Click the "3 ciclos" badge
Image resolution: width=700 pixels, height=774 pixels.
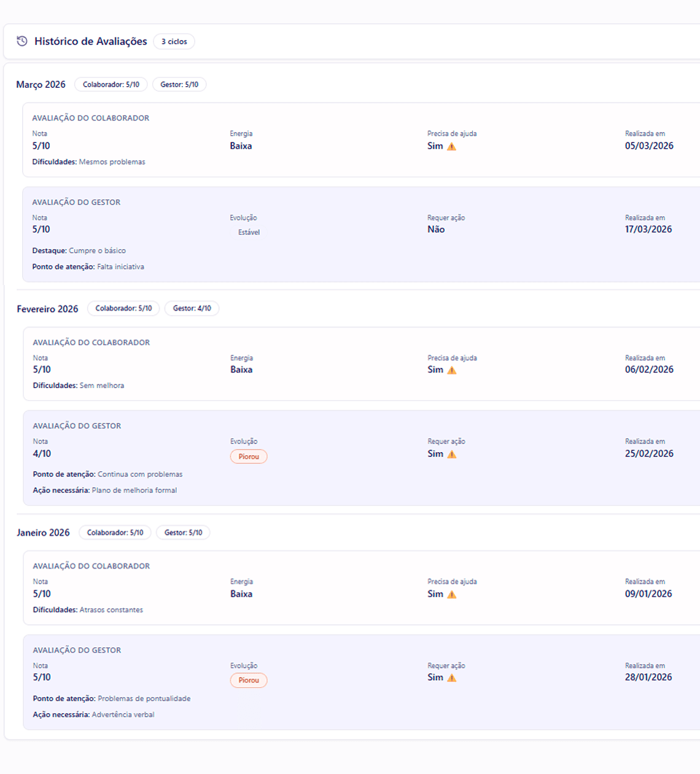(174, 42)
